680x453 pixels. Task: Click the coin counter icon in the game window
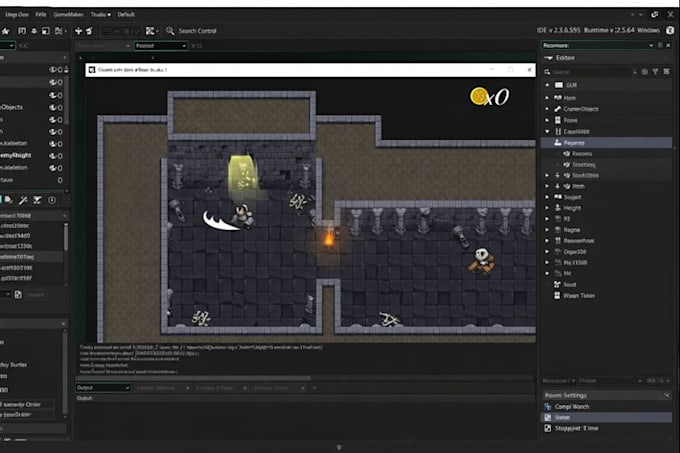479,96
